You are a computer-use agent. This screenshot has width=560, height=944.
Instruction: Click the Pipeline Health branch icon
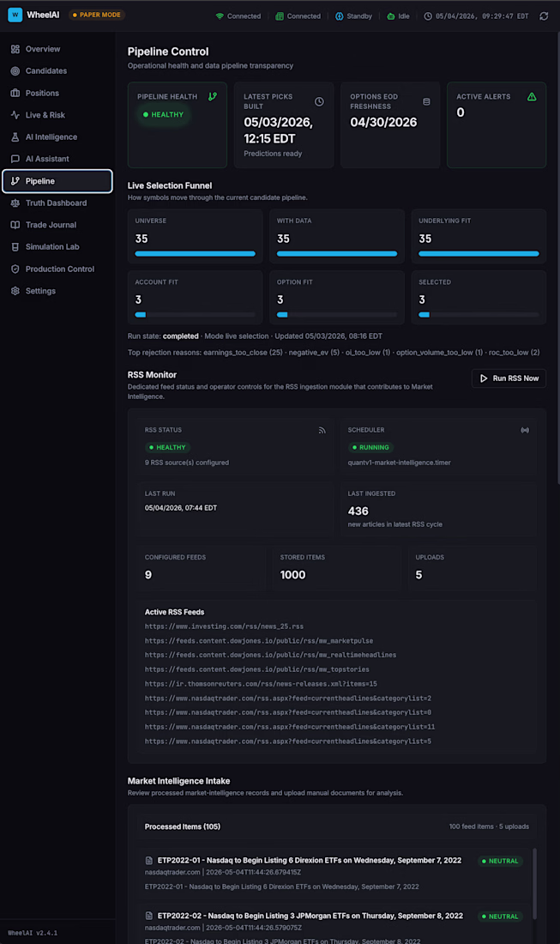coord(213,96)
